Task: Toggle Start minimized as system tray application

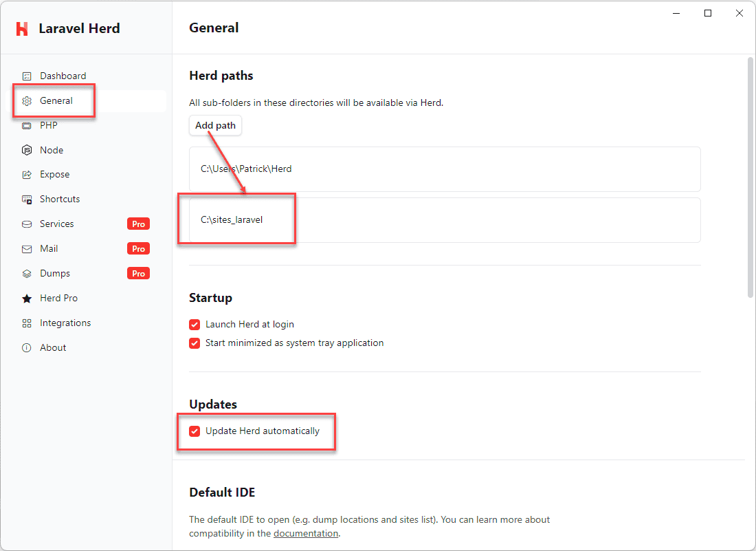Action: point(194,343)
